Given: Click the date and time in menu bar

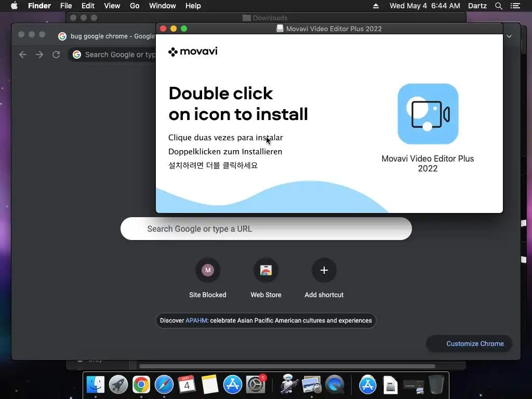Looking at the screenshot, I should coord(425,6).
